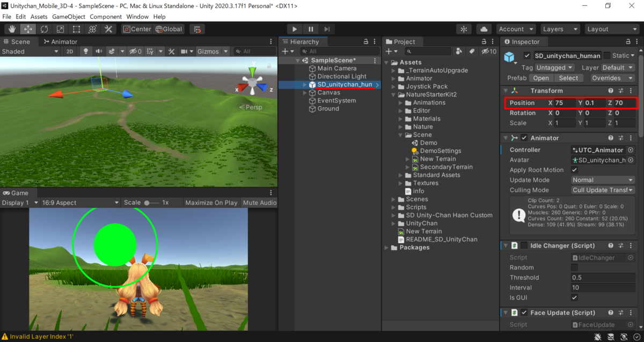Image resolution: width=644 pixels, height=342 pixels.
Task: Open the File menu
Action: click(7, 17)
